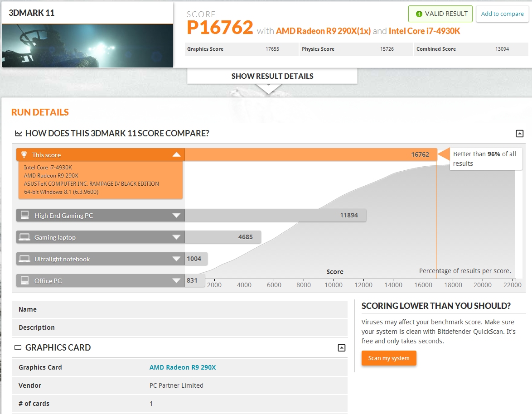
Task: Expand the Gaming laptop row
Action: 176,237
